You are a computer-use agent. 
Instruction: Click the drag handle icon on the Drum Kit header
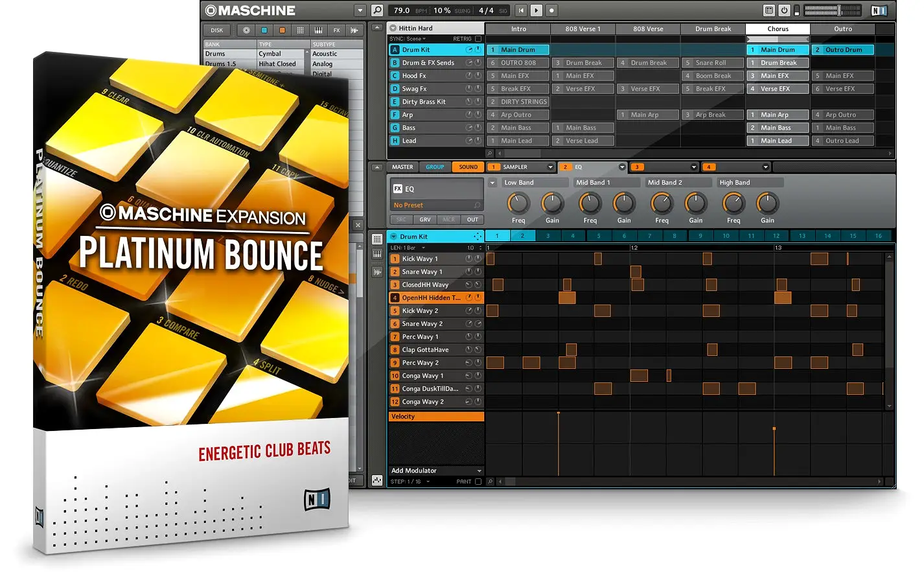click(x=478, y=237)
